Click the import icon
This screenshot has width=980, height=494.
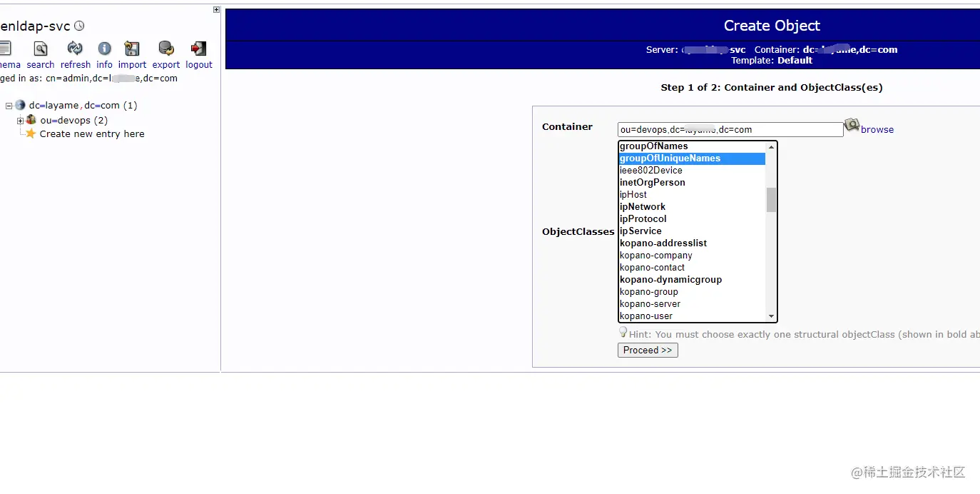tap(132, 49)
